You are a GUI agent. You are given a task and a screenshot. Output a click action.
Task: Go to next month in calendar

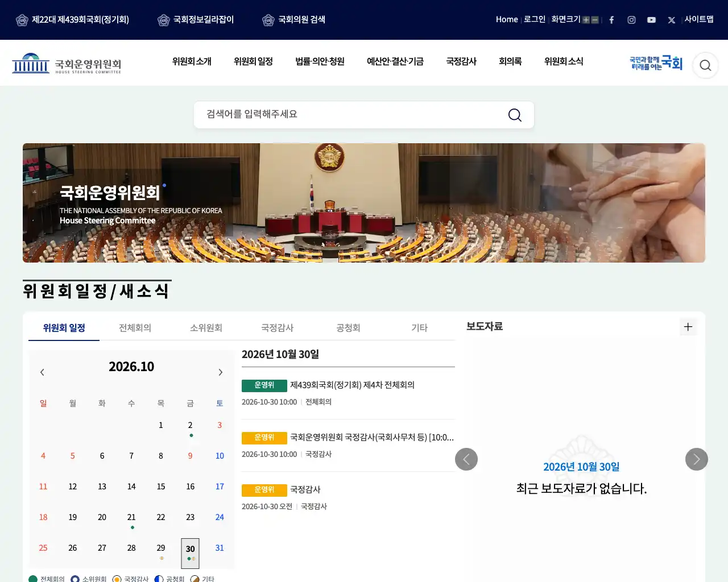click(221, 372)
